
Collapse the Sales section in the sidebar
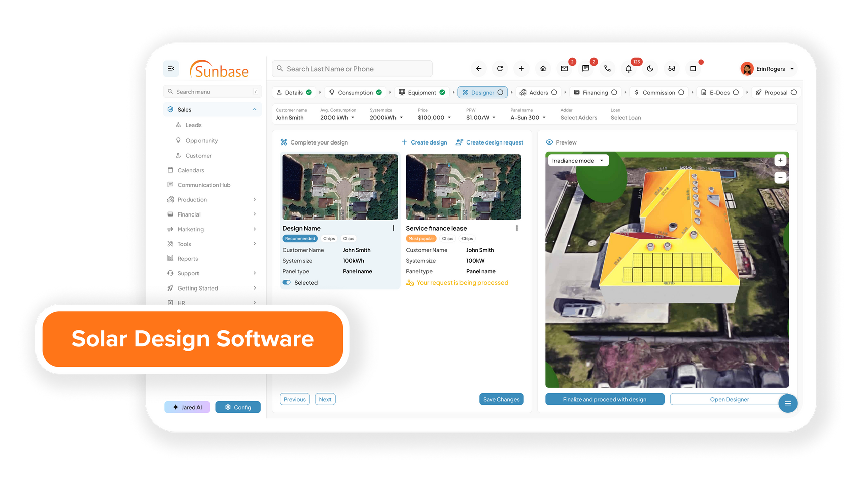[255, 109]
